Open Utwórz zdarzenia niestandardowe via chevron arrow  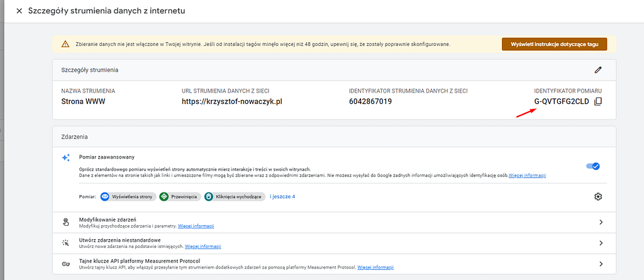pos(601,243)
